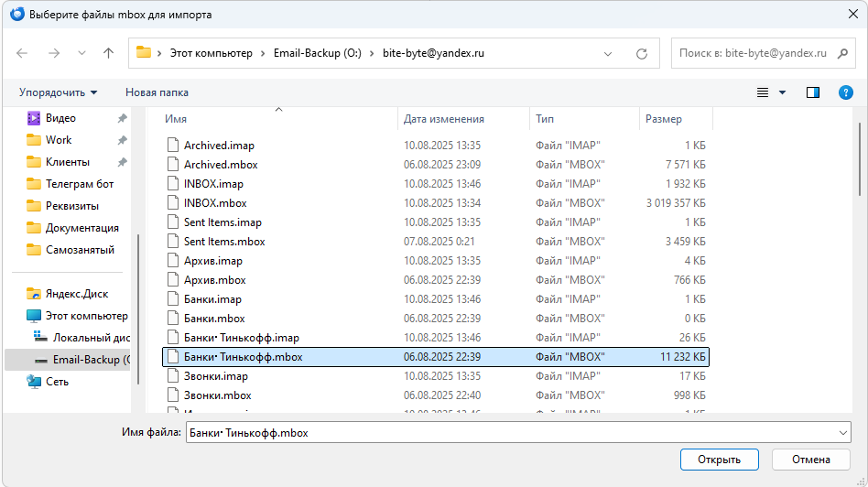Refresh the folder contents
This screenshot has width=868, height=487.
642,54
